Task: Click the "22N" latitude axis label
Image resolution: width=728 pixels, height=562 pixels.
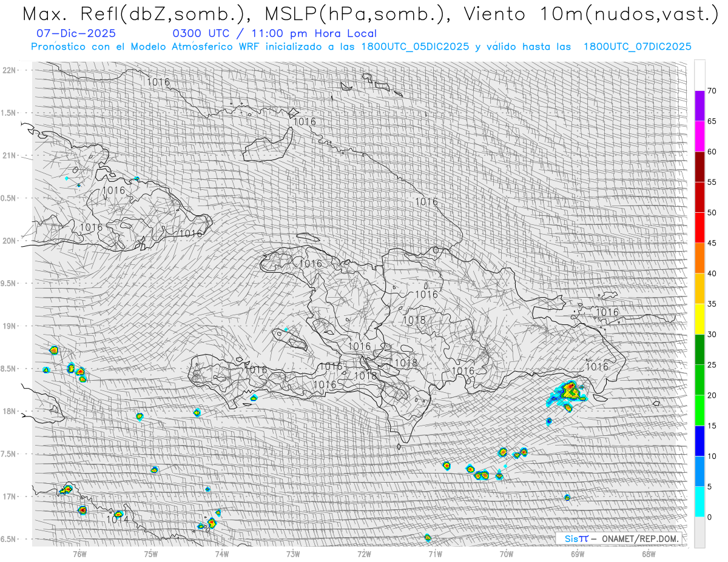Action: click(10, 70)
